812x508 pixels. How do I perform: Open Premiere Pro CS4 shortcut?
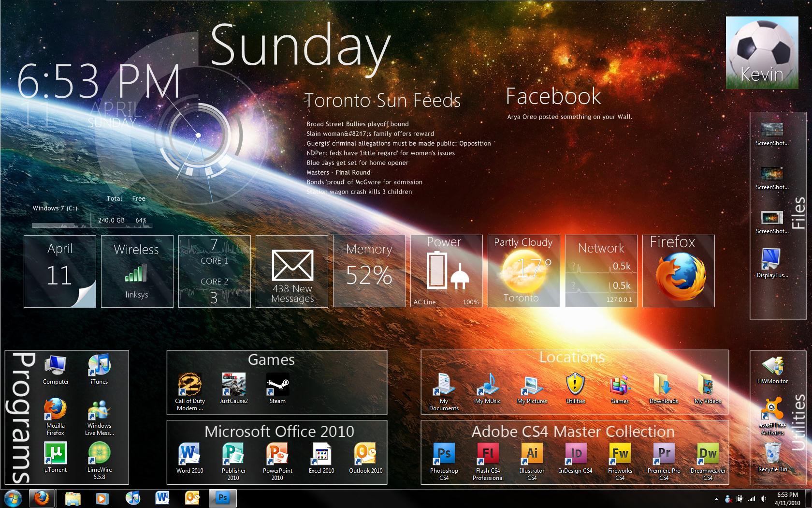click(x=664, y=462)
